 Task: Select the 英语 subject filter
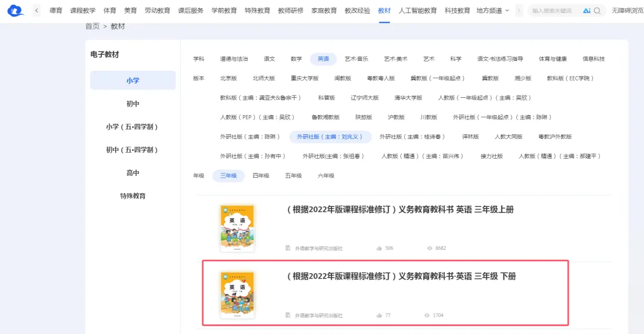323,58
